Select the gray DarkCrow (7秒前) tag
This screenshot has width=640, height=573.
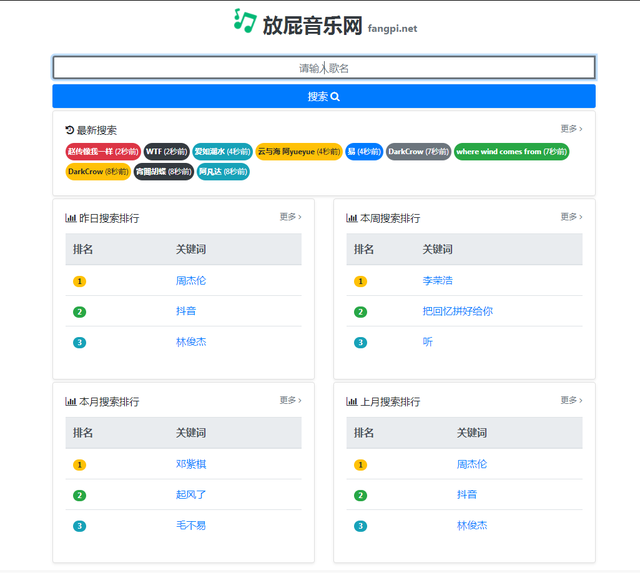tap(418, 152)
